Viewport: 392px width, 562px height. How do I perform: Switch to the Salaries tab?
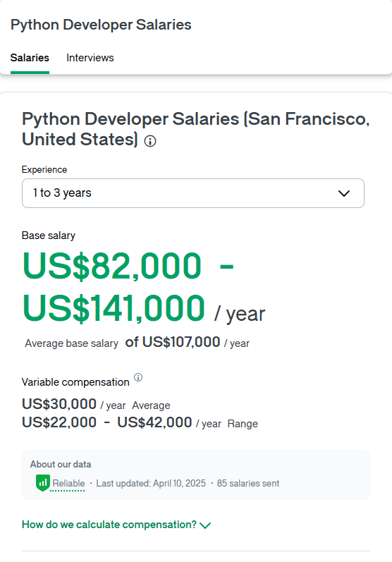click(x=30, y=58)
